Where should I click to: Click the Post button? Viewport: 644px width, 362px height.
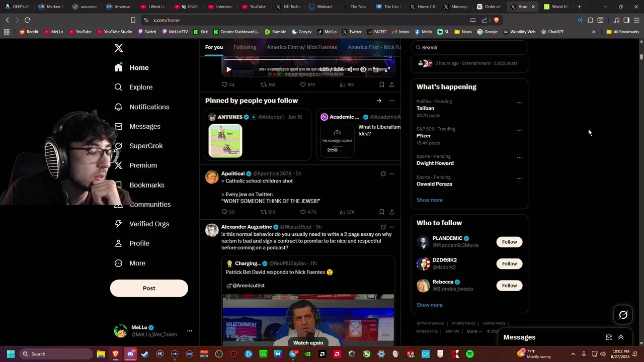pos(149,288)
